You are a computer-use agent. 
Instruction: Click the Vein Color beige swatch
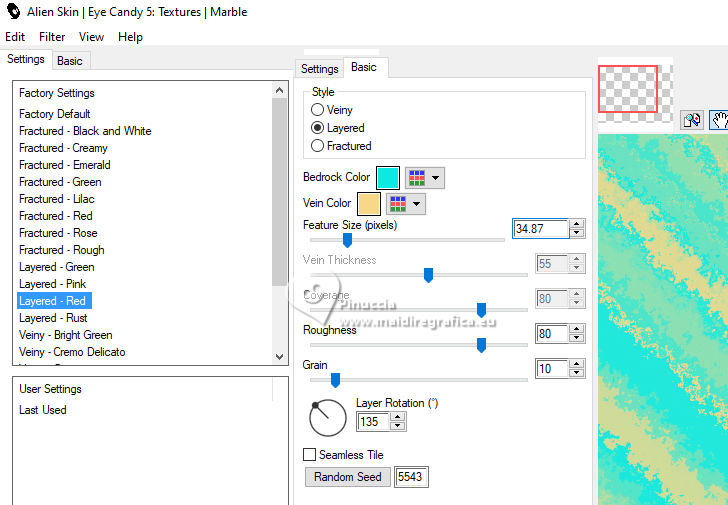[369, 204]
